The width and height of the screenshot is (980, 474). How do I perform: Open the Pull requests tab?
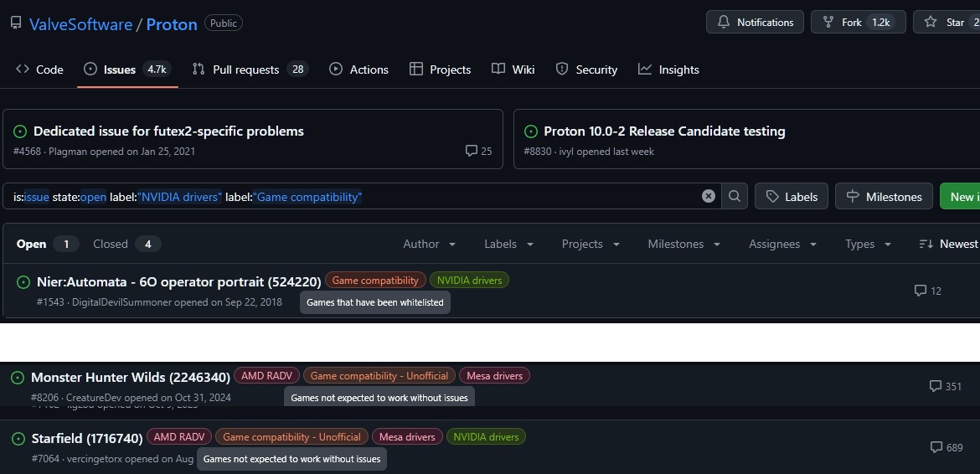pyautogui.click(x=250, y=70)
